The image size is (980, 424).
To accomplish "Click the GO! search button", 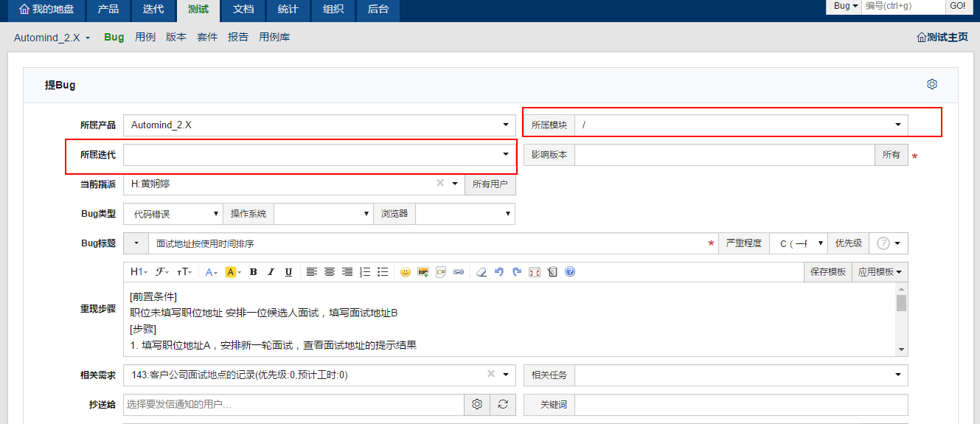I will 957,6.
